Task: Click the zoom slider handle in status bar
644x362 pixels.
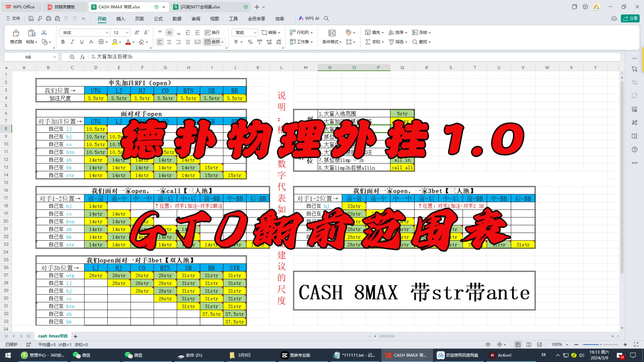Action: [601, 345]
